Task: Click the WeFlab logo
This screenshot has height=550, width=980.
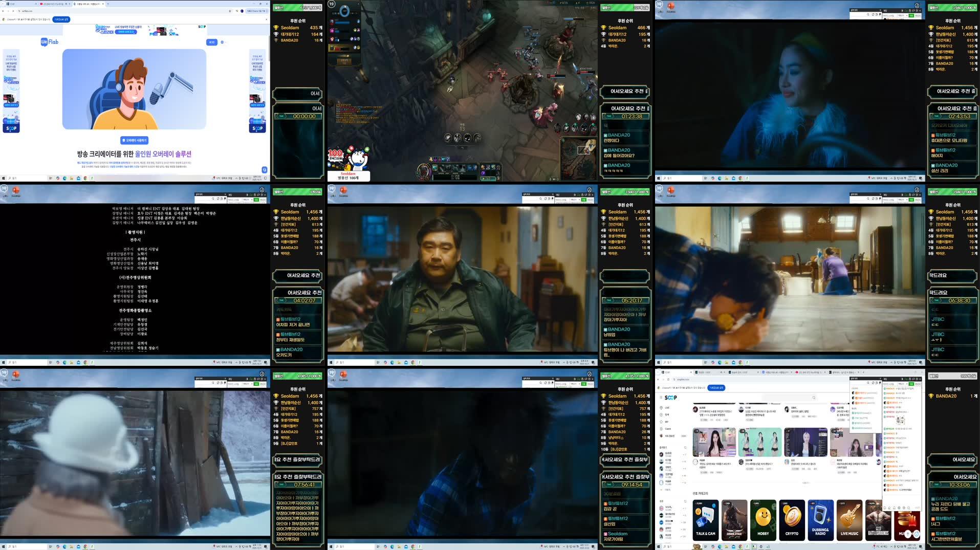Action: pos(50,42)
